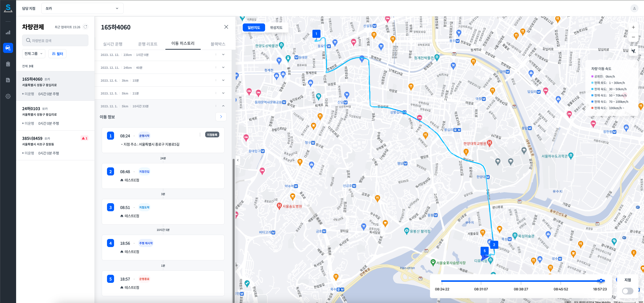Open the 담당 지점 쏘카 dropdown
The height and width of the screenshot is (303, 644).
tap(82, 8)
